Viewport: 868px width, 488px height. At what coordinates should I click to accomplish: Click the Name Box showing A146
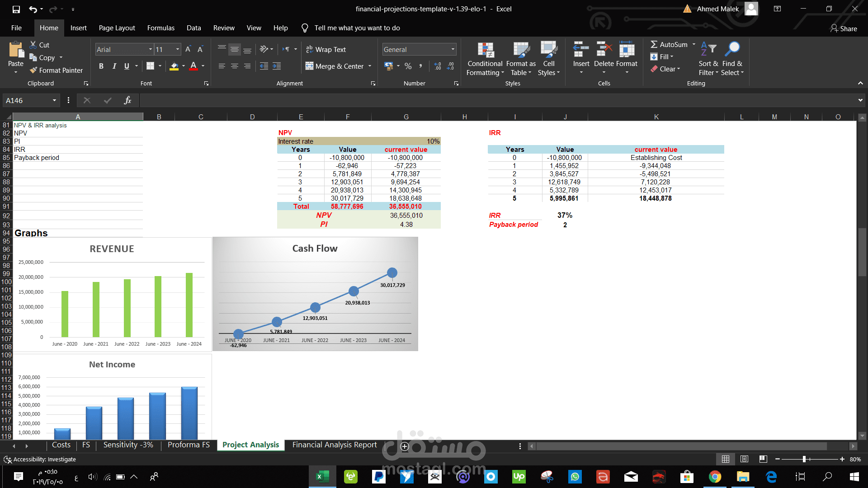26,100
